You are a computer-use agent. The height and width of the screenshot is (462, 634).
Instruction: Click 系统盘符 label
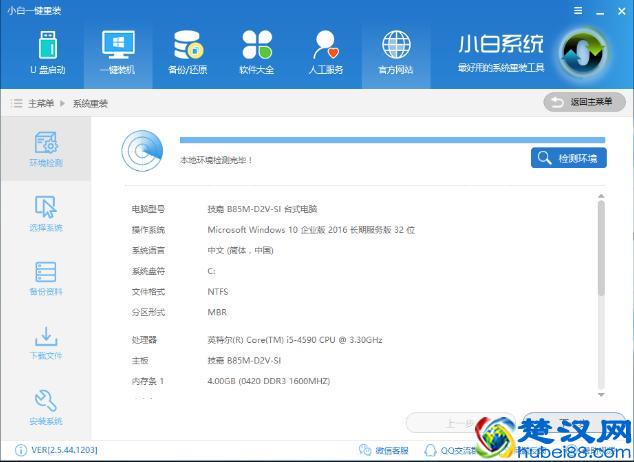coord(148,271)
